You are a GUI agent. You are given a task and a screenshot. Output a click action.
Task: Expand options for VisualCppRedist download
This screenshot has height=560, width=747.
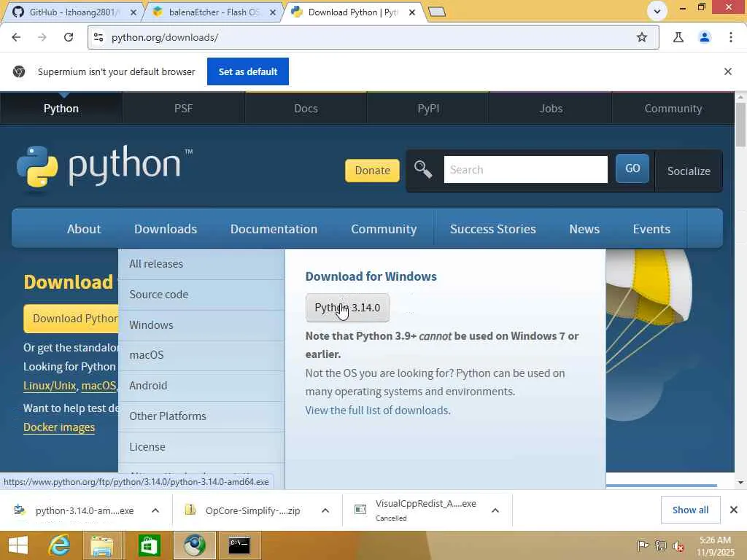tap(495, 510)
